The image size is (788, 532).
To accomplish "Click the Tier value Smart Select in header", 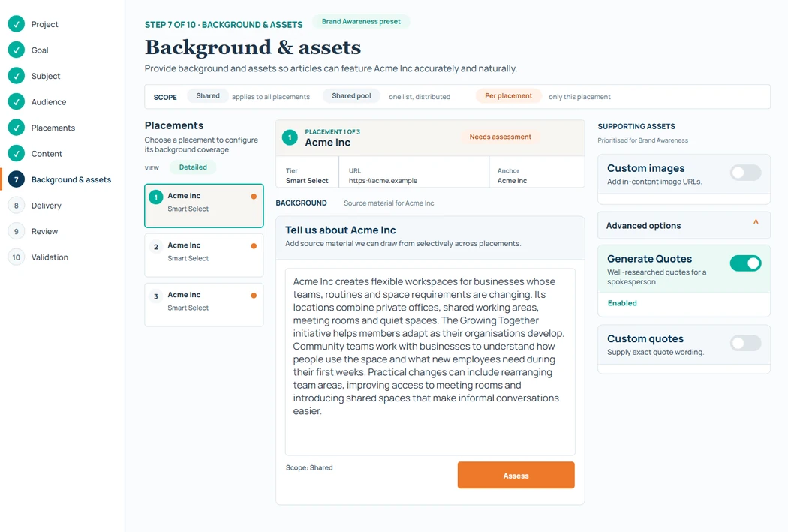I will (307, 181).
